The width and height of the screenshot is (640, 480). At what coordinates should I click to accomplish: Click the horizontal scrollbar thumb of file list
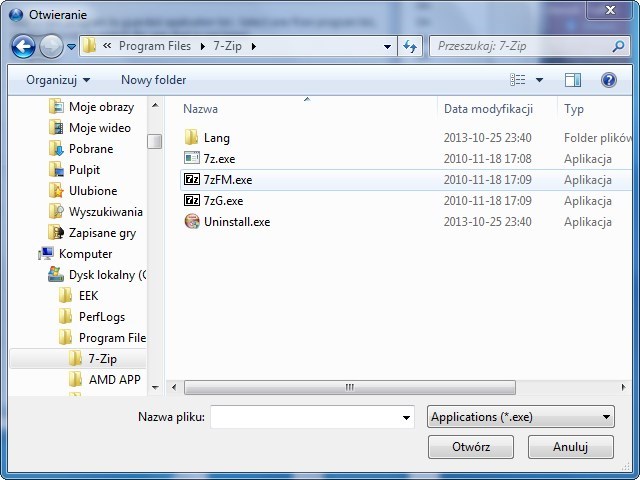pyautogui.click(x=350, y=387)
